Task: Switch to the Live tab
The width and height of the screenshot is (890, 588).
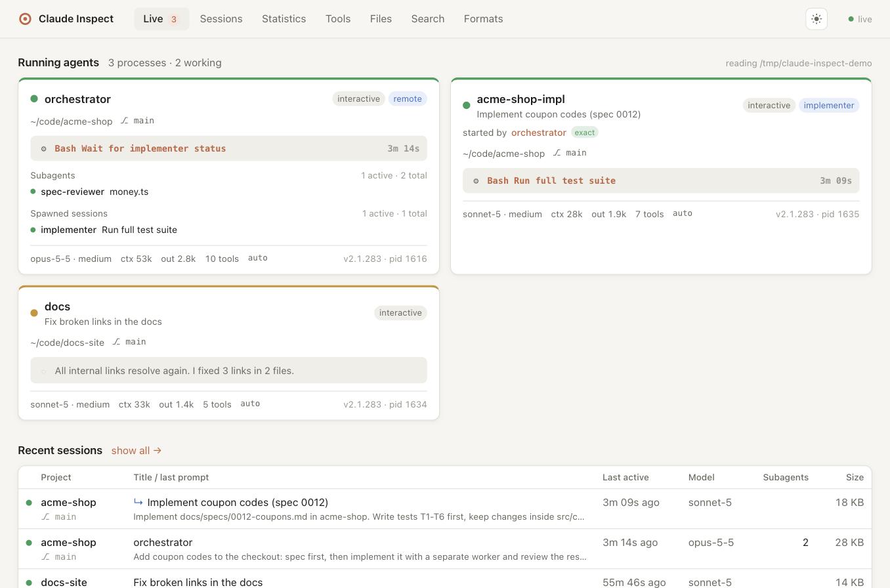Action: [161, 19]
